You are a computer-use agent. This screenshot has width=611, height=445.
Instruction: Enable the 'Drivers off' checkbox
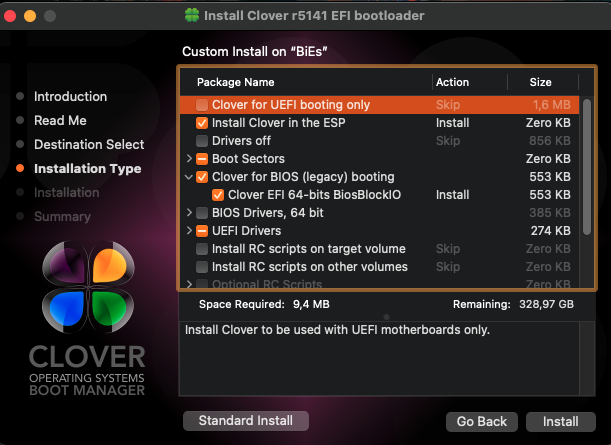[202, 141]
